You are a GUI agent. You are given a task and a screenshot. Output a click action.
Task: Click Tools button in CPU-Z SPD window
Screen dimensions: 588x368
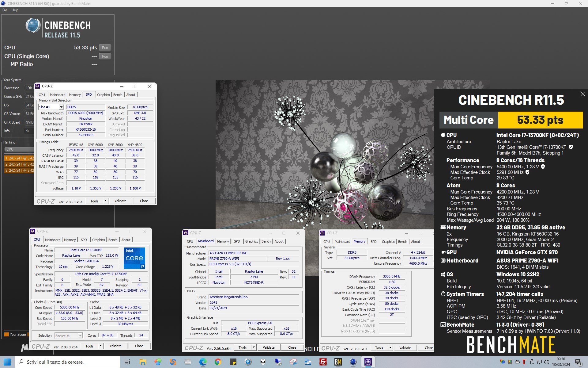click(94, 201)
